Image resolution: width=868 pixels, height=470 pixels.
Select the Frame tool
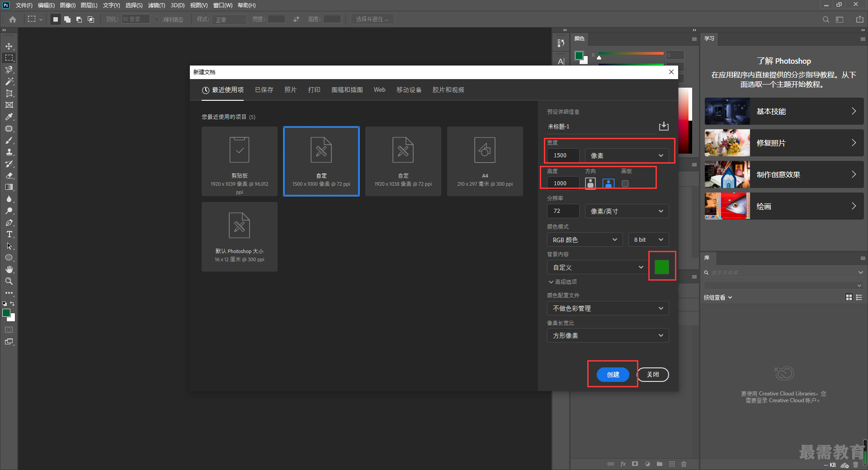(x=9, y=105)
